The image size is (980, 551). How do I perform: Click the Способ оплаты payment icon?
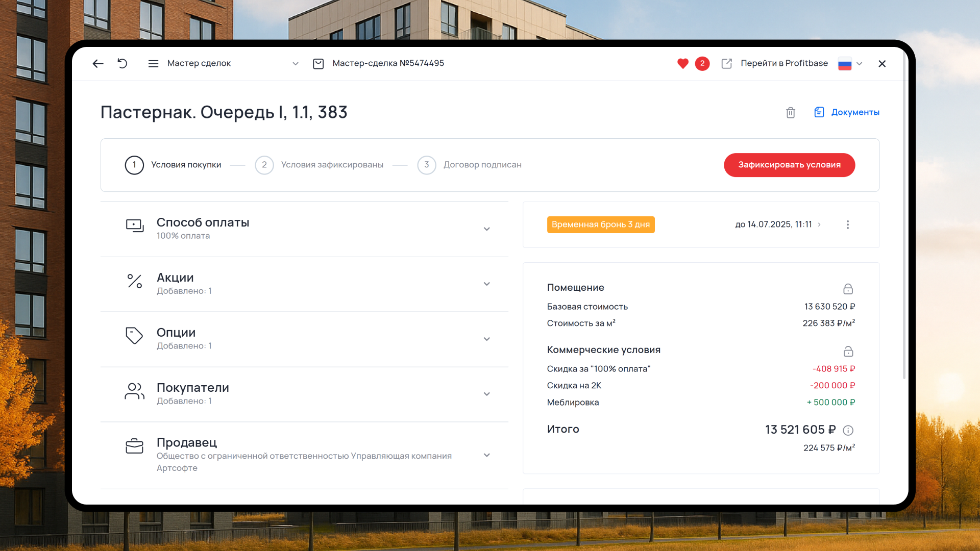135,226
